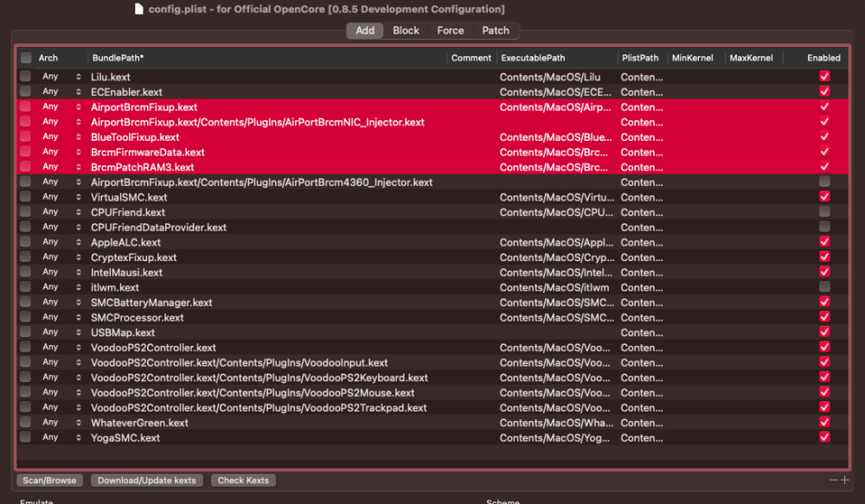865x504 pixels.
Task: Open Arch dropdown for ECEnabler.kext row
Action: point(79,92)
